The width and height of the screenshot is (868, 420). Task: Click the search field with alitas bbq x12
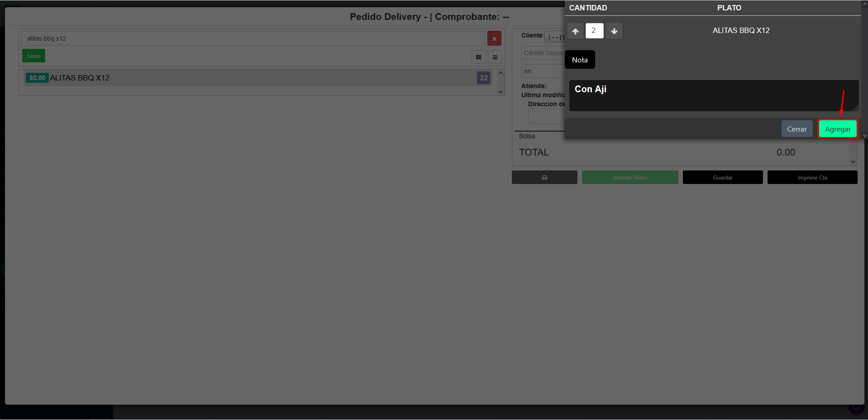pyautogui.click(x=253, y=38)
